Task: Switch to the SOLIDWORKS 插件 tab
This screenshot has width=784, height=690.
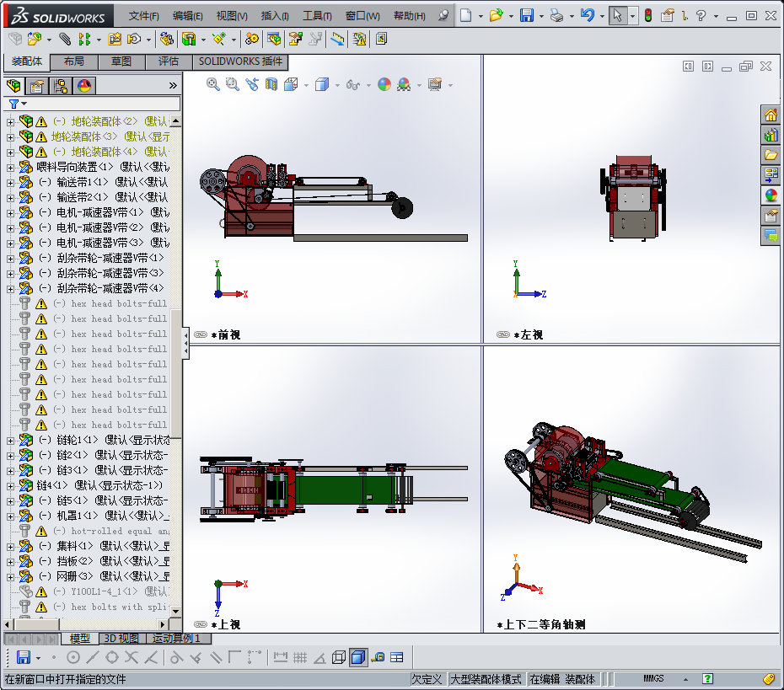Action: pos(240,62)
